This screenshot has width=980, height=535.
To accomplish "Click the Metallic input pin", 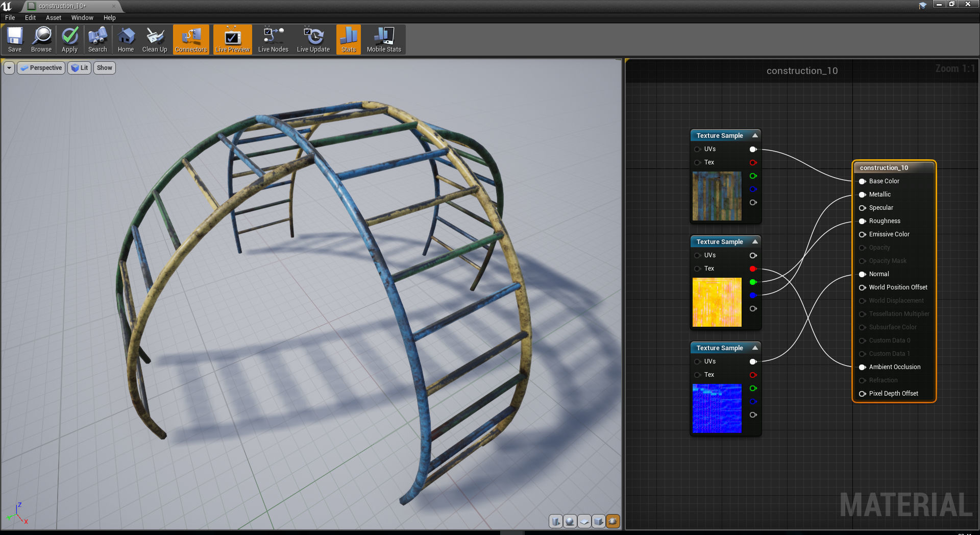I will 863,194.
